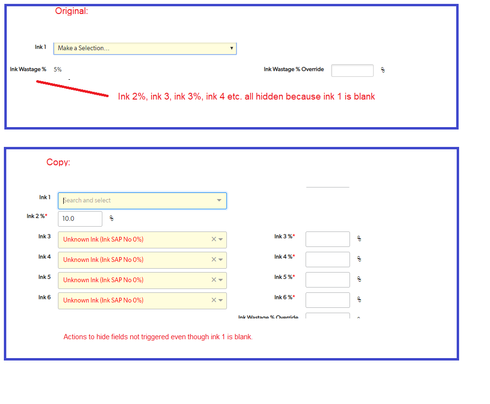The image size is (490, 404).
Task: Expand the Ink 3 dropdown arrow
Action: point(221,239)
